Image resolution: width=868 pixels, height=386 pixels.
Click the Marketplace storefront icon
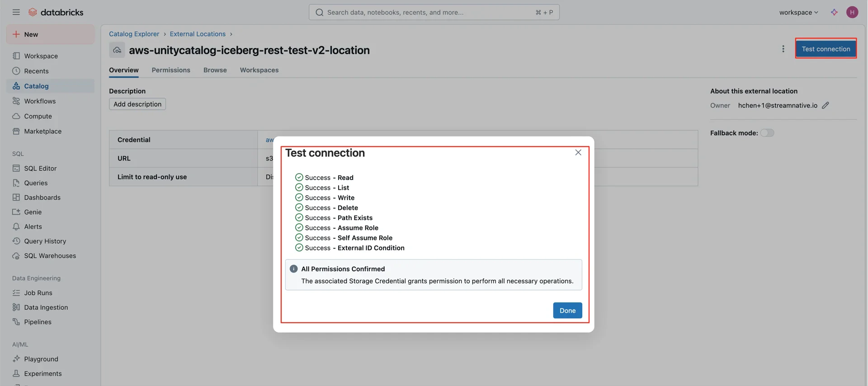coord(16,131)
